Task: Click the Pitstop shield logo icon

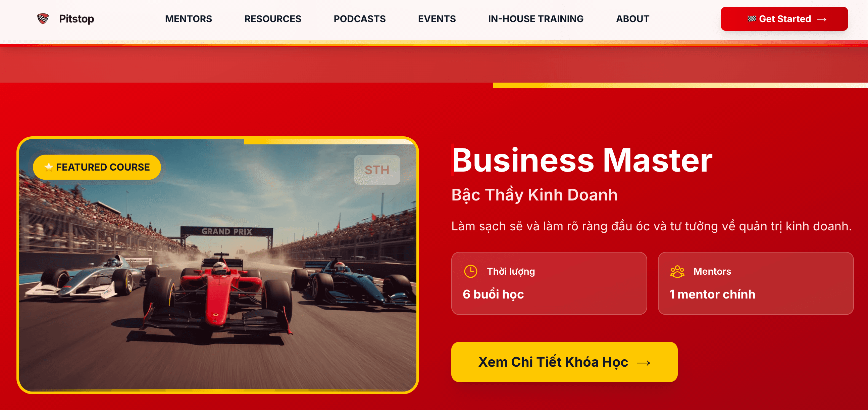Action: click(43, 19)
